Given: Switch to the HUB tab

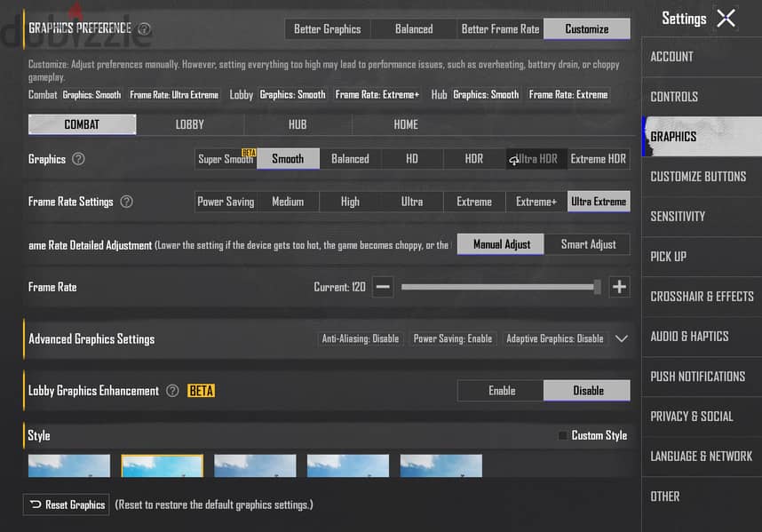Looking at the screenshot, I should tap(298, 124).
